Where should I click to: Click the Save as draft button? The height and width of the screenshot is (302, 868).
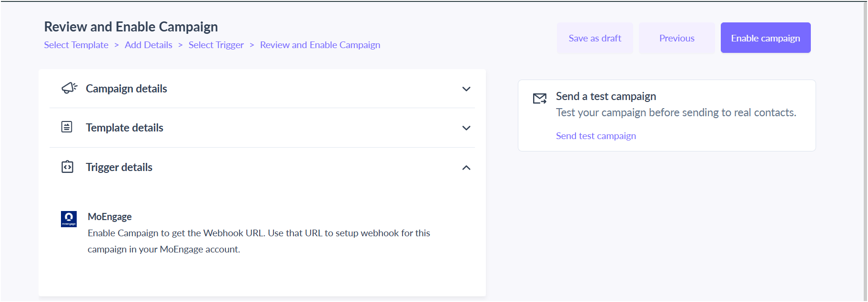point(595,38)
